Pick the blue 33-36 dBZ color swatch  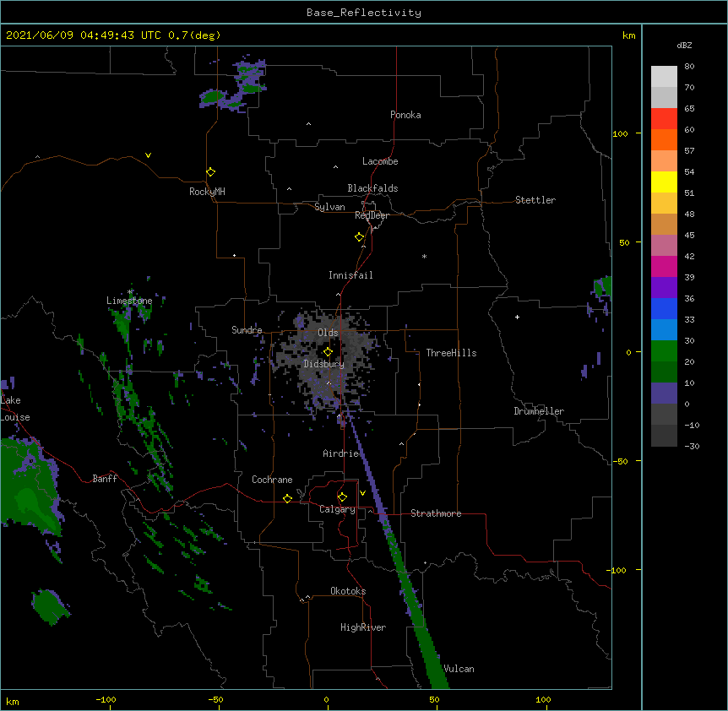pyautogui.click(x=664, y=308)
